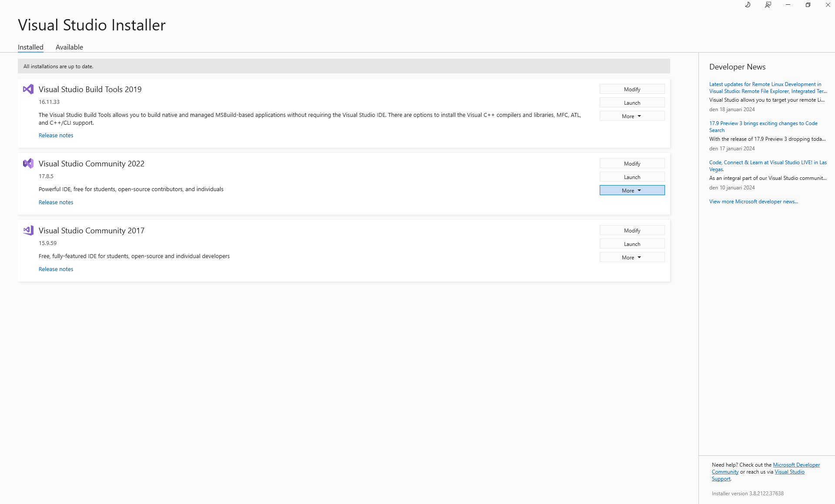Click 'Powerful IDE, free for students' description
Screen dimensions: 835x504
pos(131,189)
